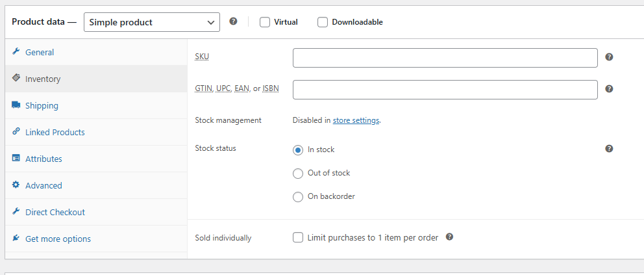
Task: Select the Out of stock radio button
Action: (x=298, y=174)
